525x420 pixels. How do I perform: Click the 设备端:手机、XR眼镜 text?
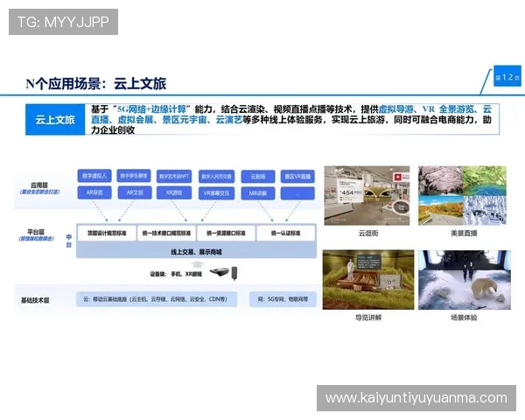pyautogui.click(x=176, y=274)
